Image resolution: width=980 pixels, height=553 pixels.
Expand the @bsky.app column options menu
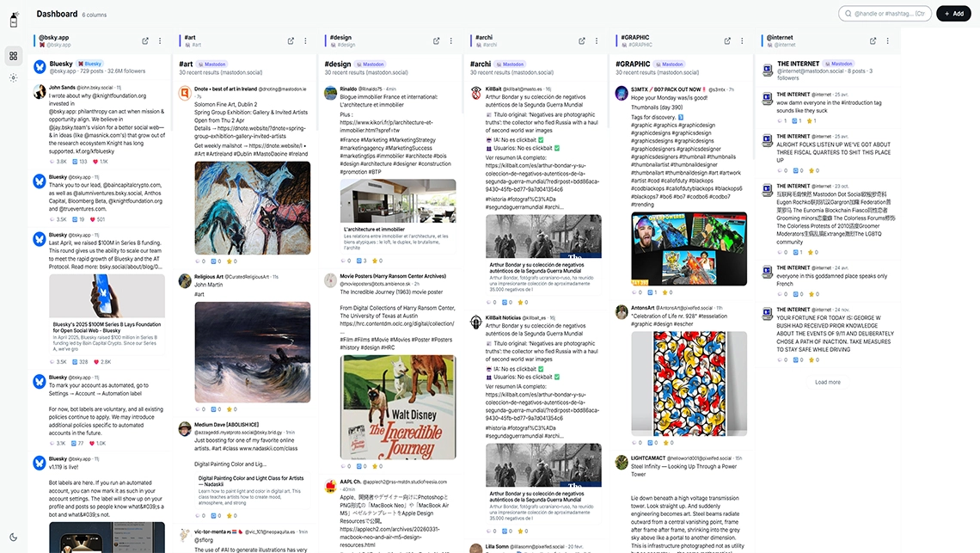(160, 40)
